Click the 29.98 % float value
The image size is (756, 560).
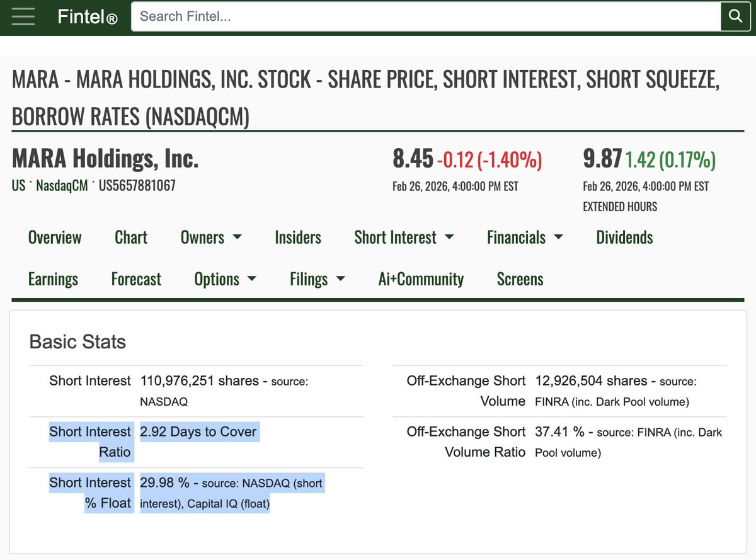(x=164, y=483)
